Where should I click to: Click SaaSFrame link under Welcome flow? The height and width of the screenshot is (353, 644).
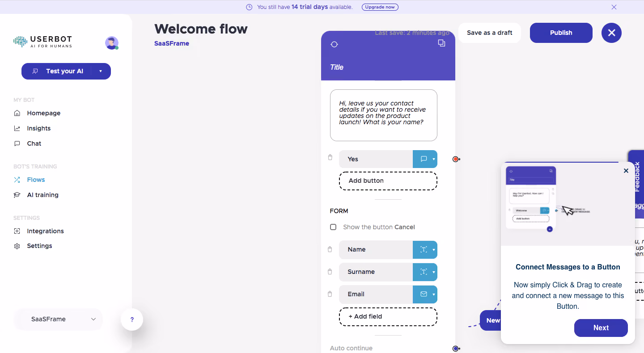(172, 43)
